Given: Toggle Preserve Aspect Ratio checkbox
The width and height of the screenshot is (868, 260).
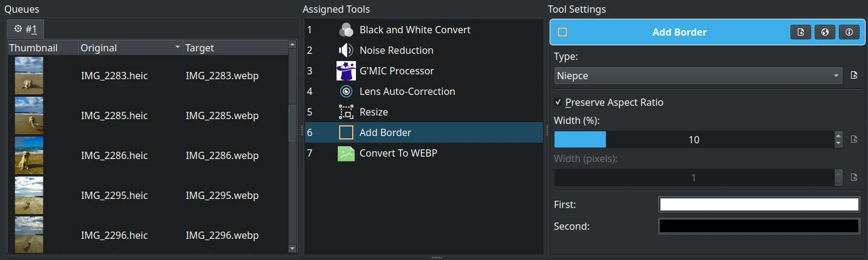Looking at the screenshot, I should tap(558, 102).
